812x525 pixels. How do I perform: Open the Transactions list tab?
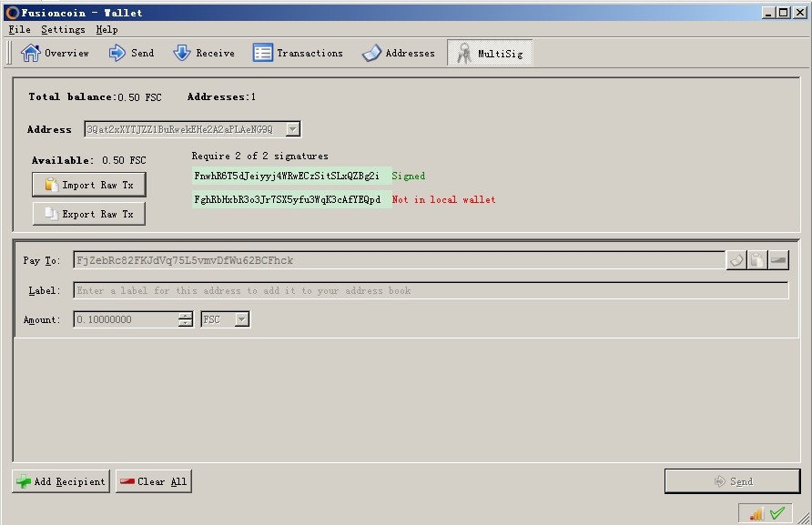[x=298, y=53]
